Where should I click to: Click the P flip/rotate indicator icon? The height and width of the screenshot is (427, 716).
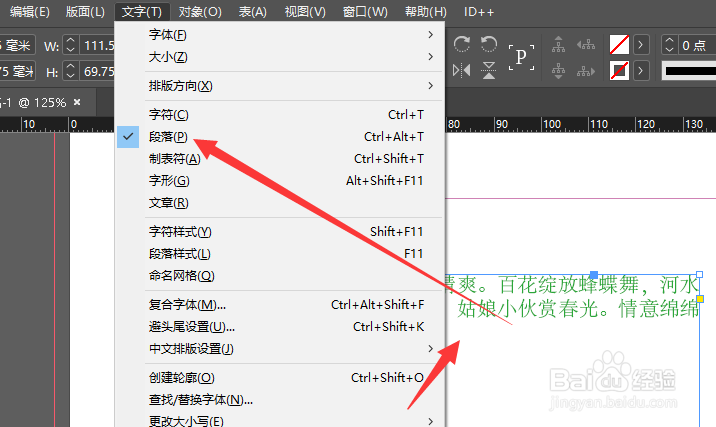521,57
